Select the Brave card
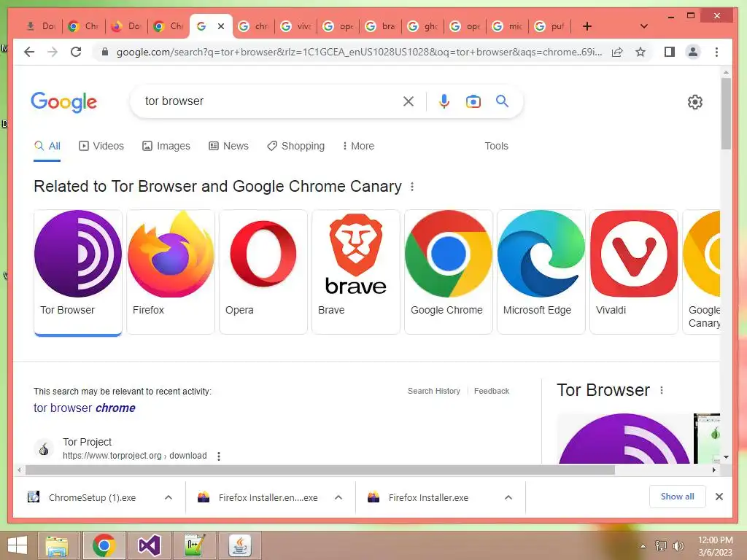The width and height of the screenshot is (747, 560). 356,272
